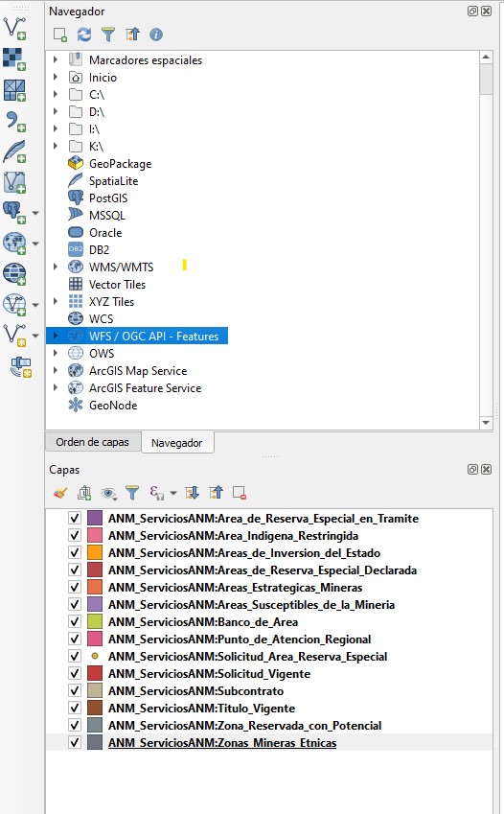Uncheck the Areas_de_Inversion_del_Estado layer

point(75,553)
